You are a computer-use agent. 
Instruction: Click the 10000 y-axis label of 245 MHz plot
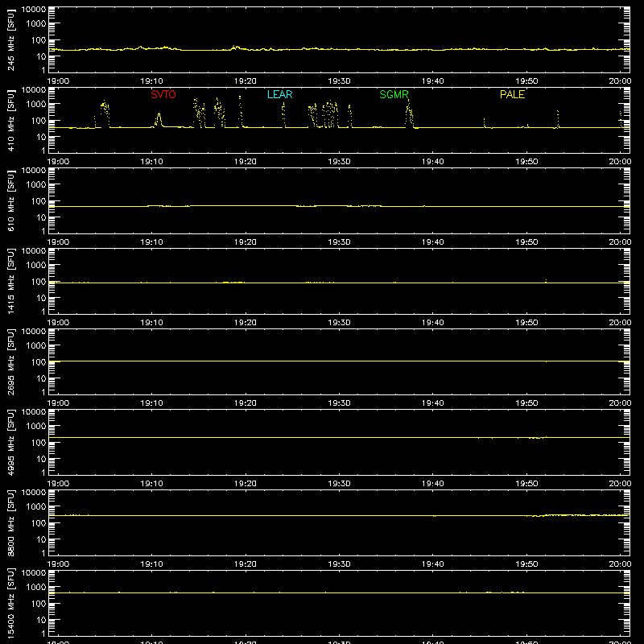[x=34, y=10]
